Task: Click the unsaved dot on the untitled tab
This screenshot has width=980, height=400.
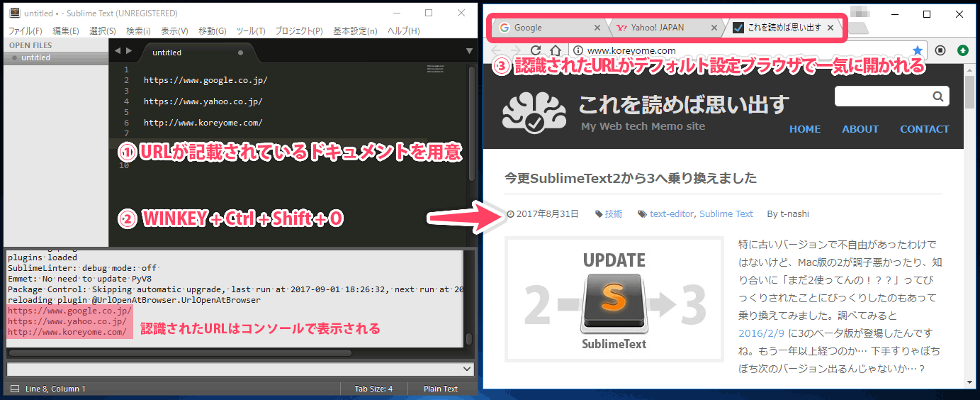Action: point(241,52)
